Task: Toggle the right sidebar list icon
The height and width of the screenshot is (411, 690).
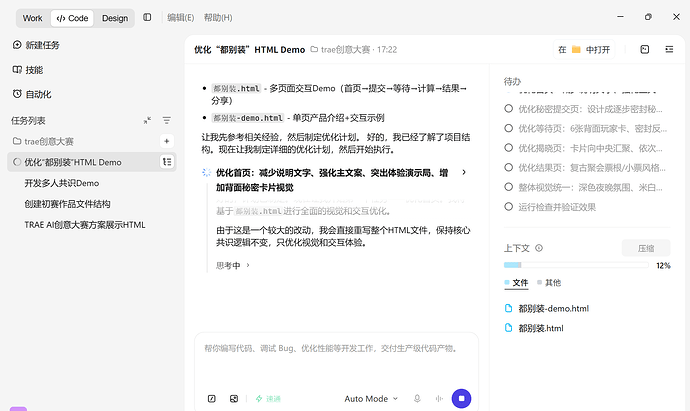Action: 669,49
